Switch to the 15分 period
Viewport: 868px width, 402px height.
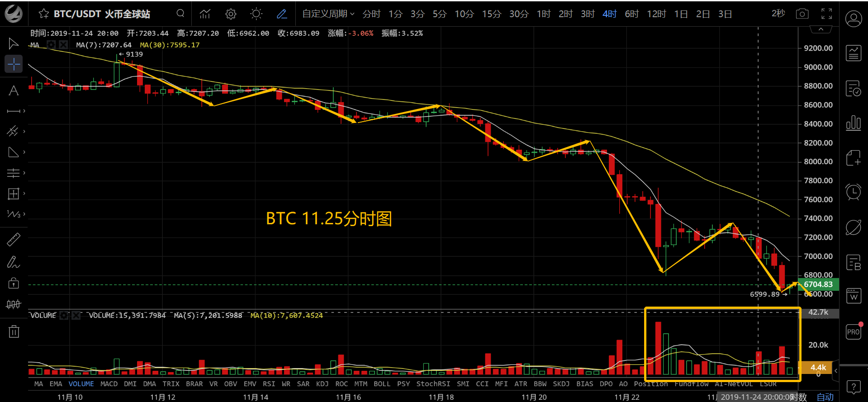tap(492, 14)
